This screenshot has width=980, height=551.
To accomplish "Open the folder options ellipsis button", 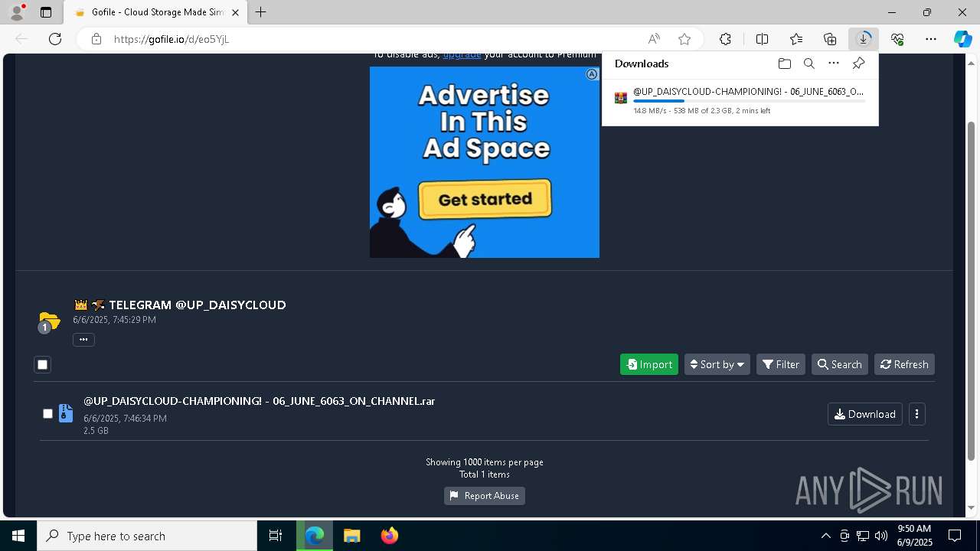I will 83,340.
